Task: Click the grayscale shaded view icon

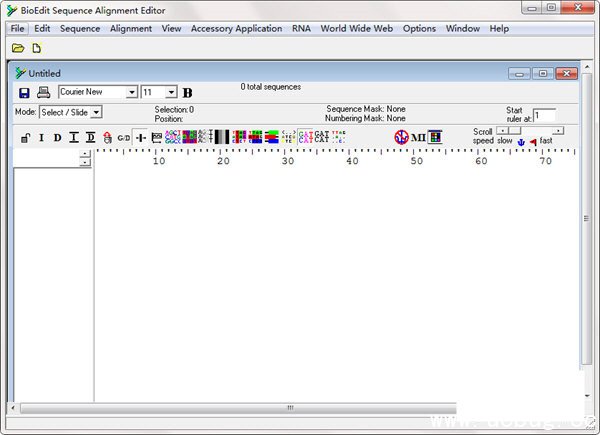Action: (x=222, y=137)
